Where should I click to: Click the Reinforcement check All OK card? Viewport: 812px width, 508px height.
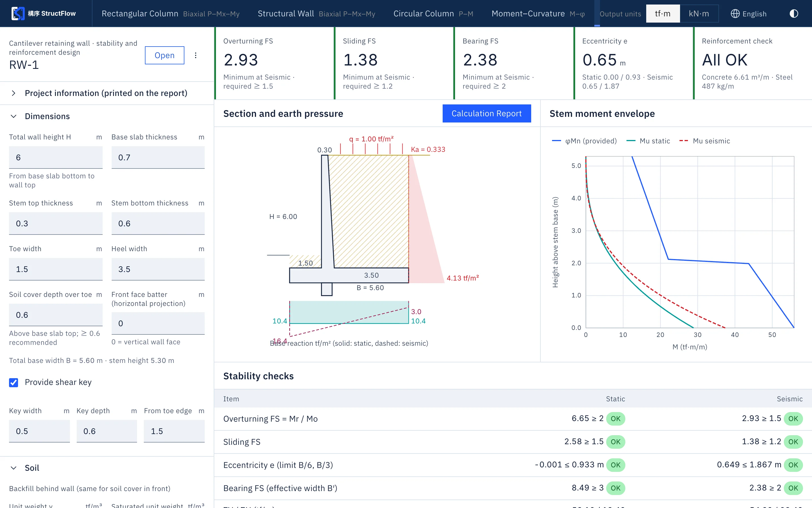[753, 63]
